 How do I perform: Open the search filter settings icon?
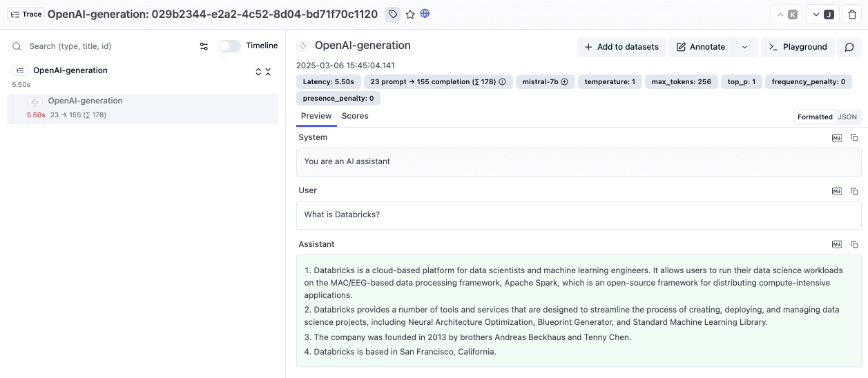[x=204, y=46]
